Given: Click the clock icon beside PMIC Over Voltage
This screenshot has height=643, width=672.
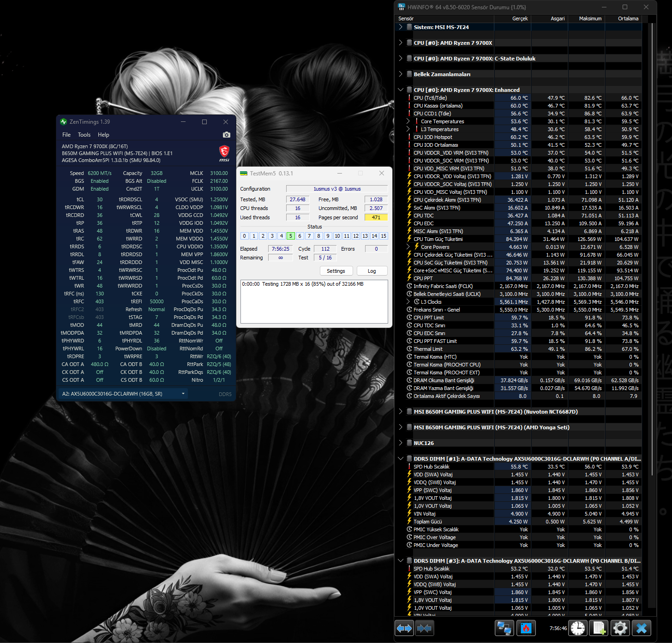Looking at the screenshot, I should pos(409,537).
